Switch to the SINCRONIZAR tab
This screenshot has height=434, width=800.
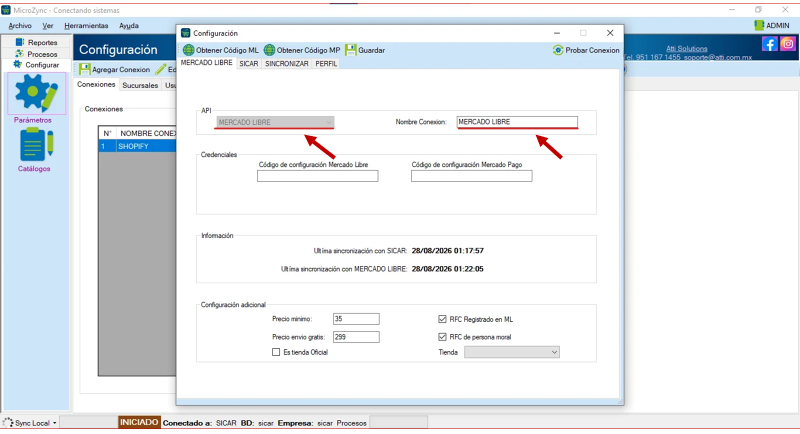pyautogui.click(x=287, y=64)
